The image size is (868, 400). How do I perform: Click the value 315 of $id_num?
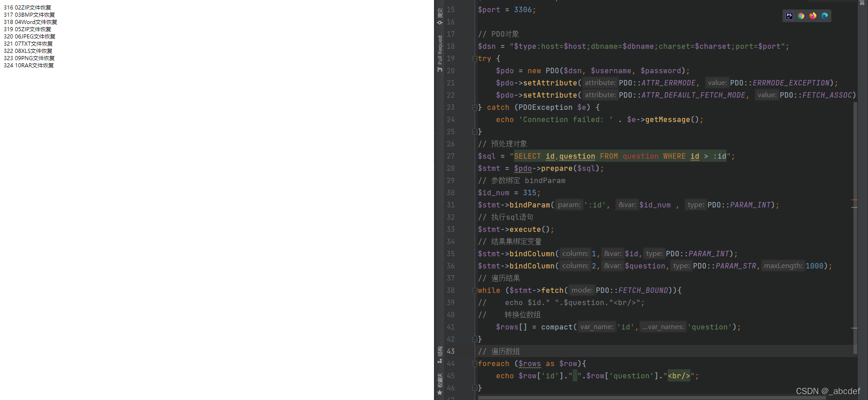pos(529,193)
